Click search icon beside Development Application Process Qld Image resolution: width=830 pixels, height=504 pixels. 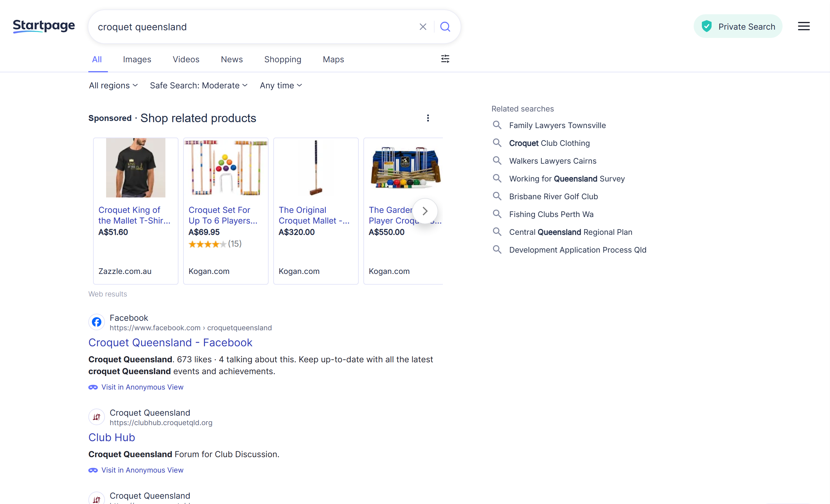[497, 250]
